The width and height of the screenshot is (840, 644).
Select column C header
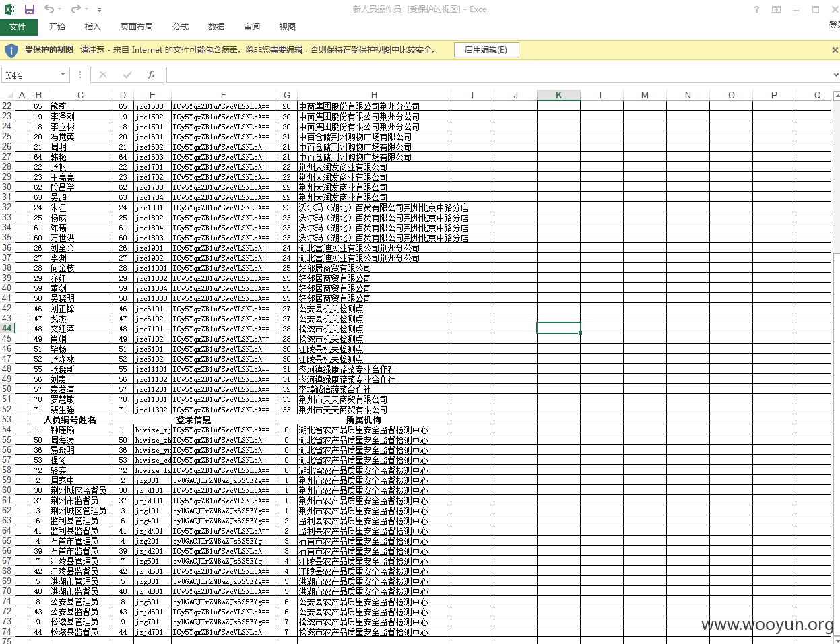pos(80,95)
